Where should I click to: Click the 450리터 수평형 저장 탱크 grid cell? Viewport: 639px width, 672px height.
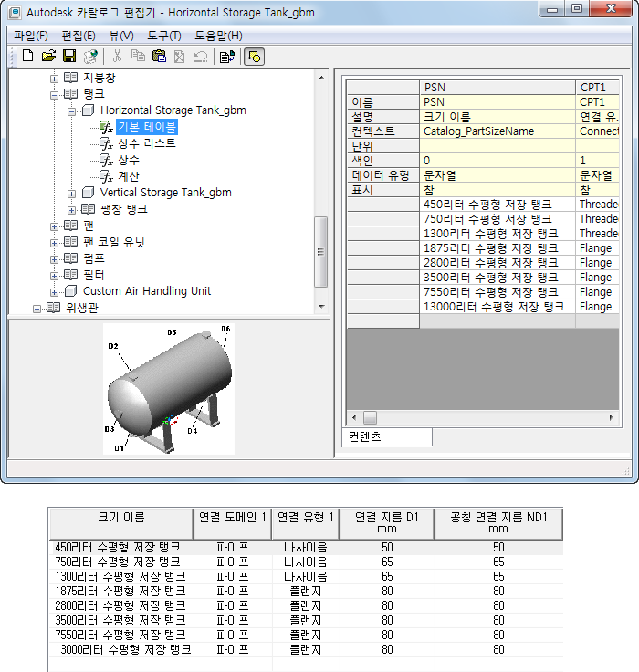(x=498, y=205)
